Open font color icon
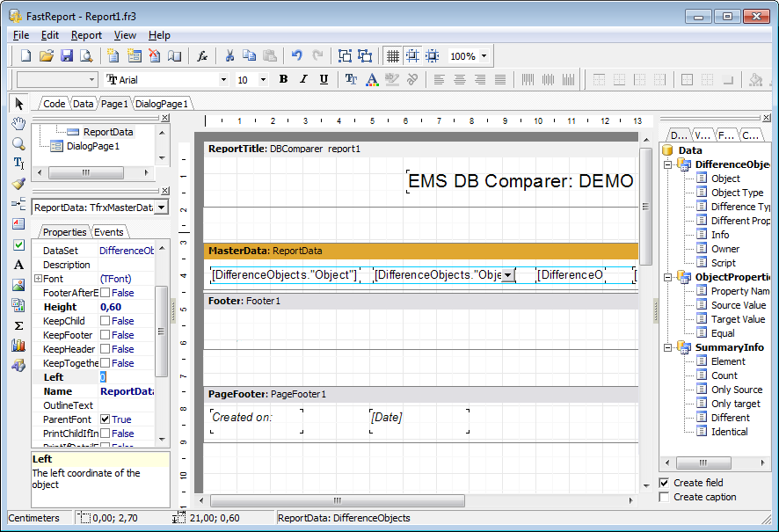This screenshot has width=779, height=532. [372, 79]
